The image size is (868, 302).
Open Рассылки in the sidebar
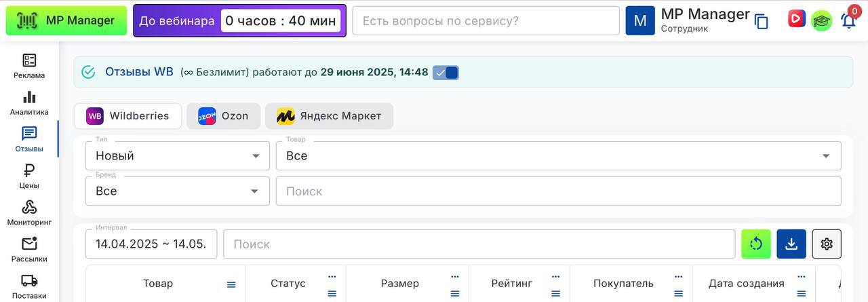click(29, 250)
